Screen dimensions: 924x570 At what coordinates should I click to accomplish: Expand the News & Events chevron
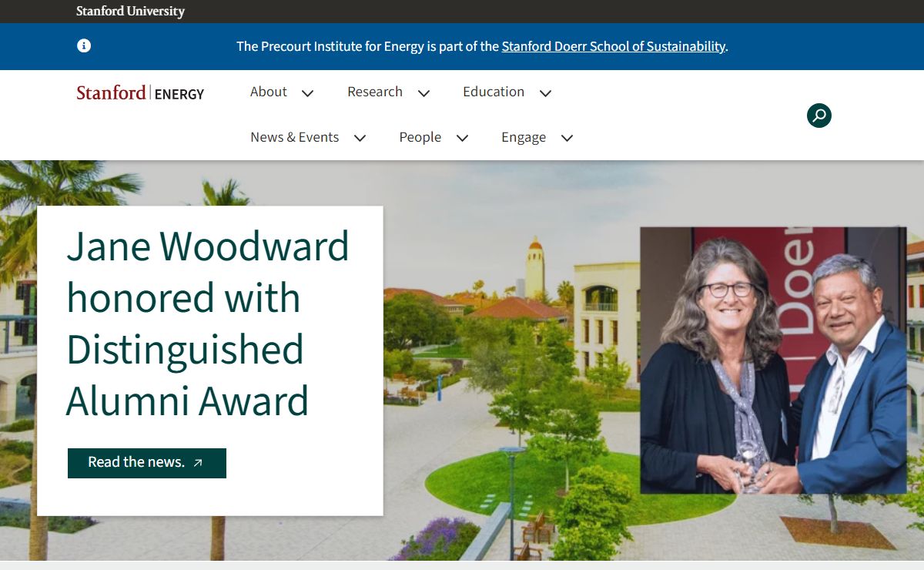pos(360,139)
